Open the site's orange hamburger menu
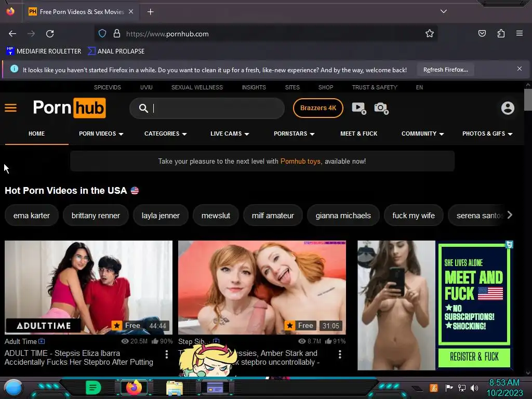Viewport: 532px width, 399px height. click(x=10, y=108)
